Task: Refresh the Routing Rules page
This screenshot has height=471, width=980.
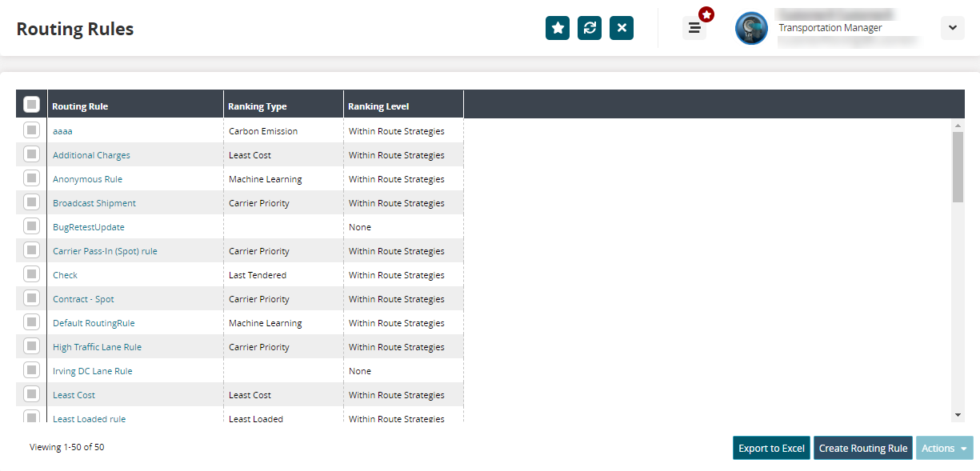Action: tap(590, 28)
